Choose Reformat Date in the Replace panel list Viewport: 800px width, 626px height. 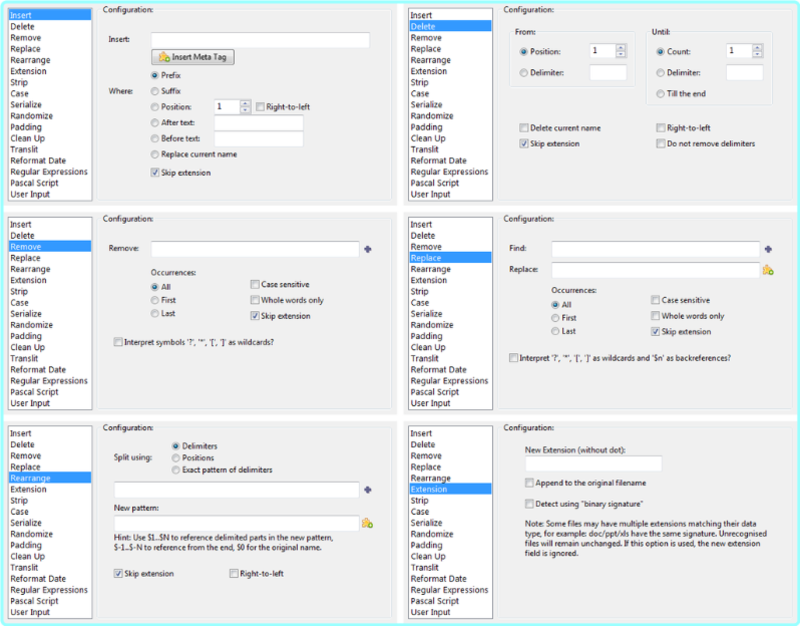[451, 370]
